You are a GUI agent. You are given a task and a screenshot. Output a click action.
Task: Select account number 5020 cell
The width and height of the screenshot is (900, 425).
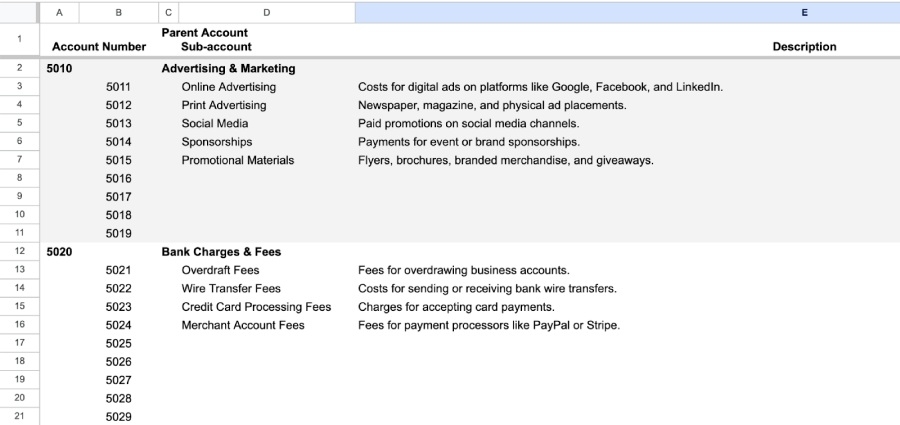pyautogui.click(x=60, y=252)
